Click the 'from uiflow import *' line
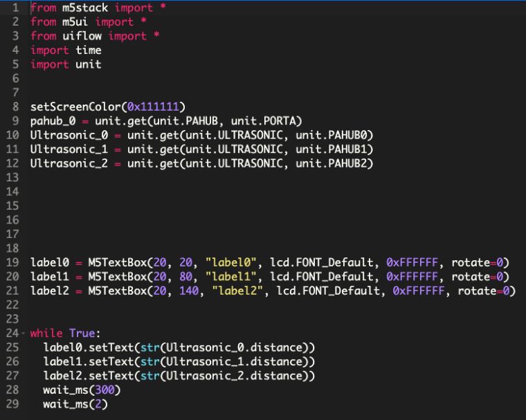526x420 pixels. click(95, 36)
